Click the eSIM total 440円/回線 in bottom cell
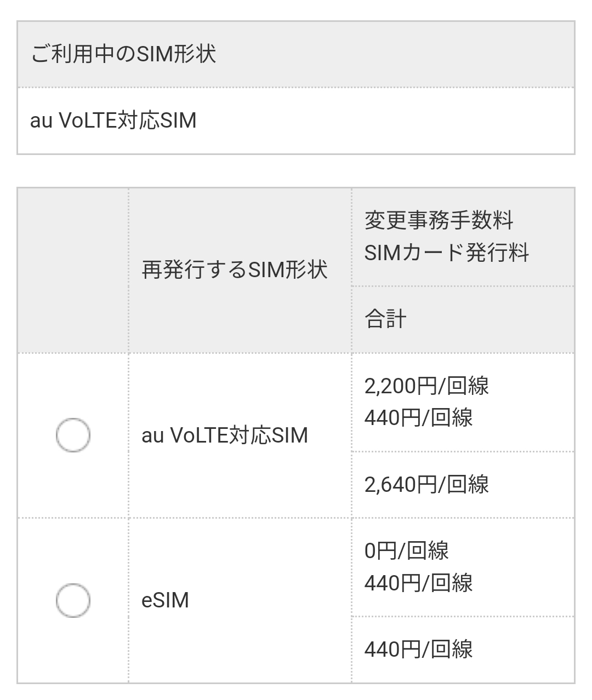 [419, 650]
